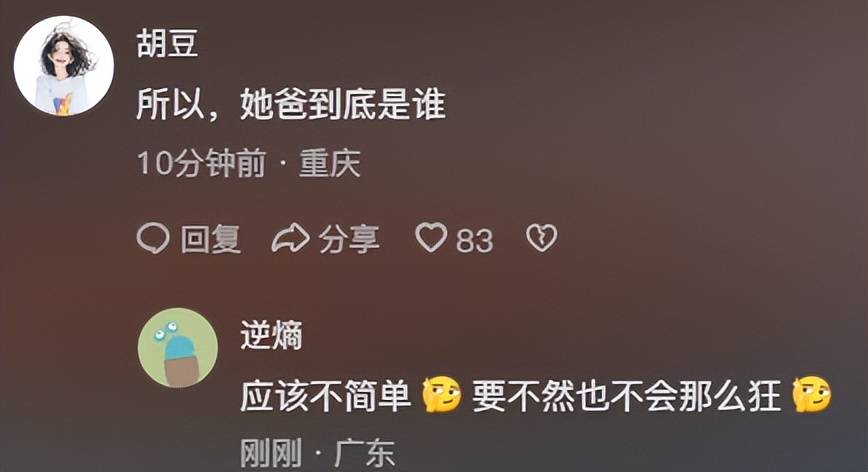Click the 刚刚 timestamp on the reply
This screenshot has height=472, width=868.
tap(271, 453)
